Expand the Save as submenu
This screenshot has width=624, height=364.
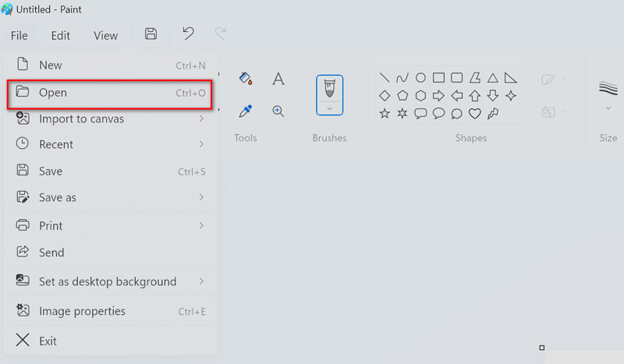[x=111, y=197]
